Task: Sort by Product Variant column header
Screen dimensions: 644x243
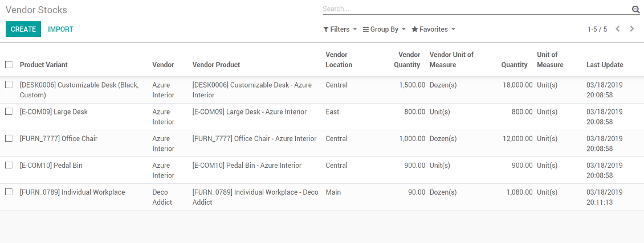Action: pyautogui.click(x=44, y=65)
